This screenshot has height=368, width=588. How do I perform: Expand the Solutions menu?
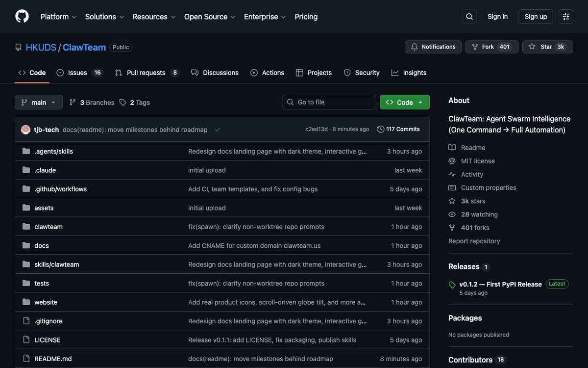pos(104,17)
